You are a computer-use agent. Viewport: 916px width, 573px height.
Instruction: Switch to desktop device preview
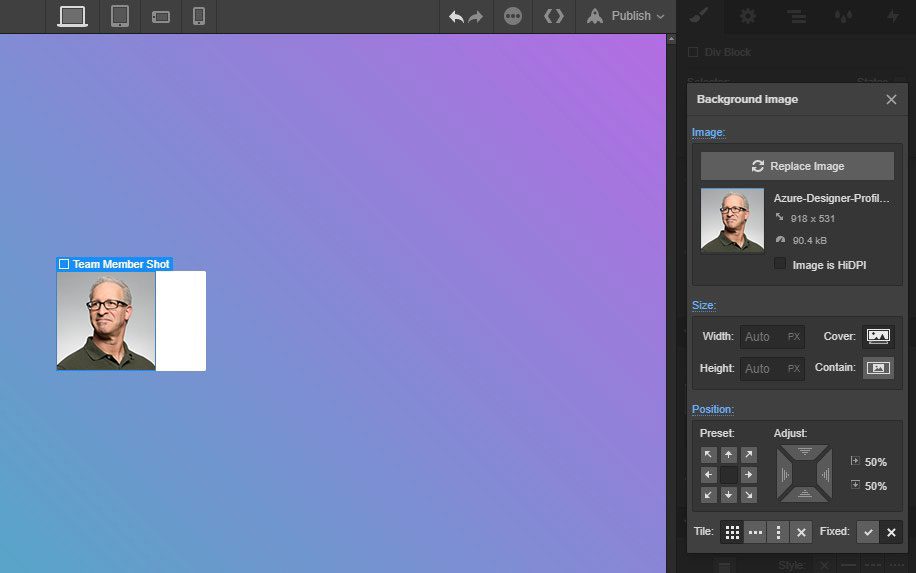[72, 16]
